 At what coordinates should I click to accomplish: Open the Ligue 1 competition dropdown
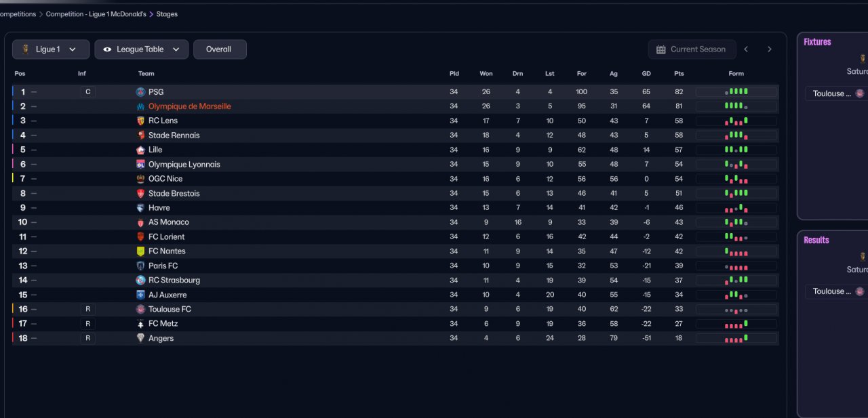pos(51,49)
